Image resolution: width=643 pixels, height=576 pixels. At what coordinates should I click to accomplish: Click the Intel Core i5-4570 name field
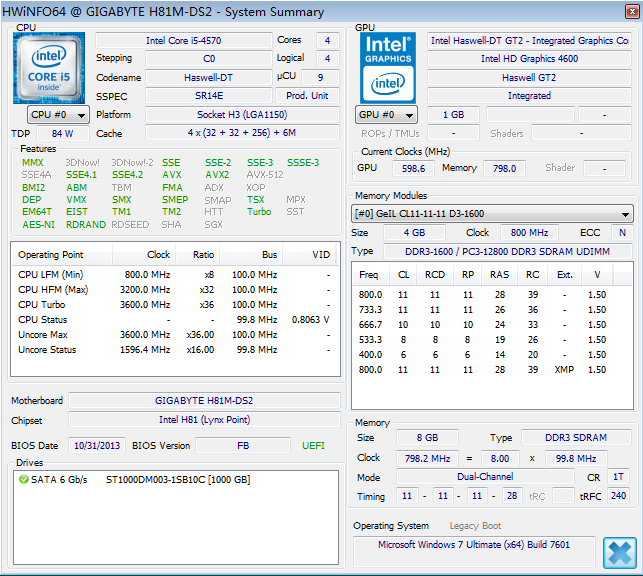(184, 41)
